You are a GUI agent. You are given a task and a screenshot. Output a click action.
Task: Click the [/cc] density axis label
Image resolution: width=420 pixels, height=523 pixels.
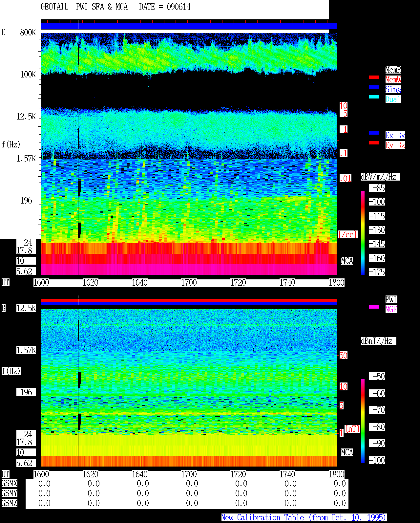click(x=347, y=234)
